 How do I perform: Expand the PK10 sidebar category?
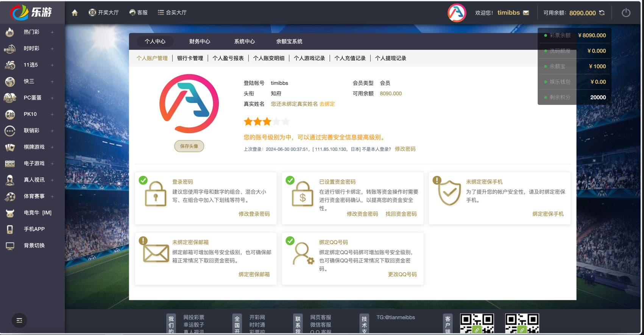pyautogui.click(x=52, y=114)
